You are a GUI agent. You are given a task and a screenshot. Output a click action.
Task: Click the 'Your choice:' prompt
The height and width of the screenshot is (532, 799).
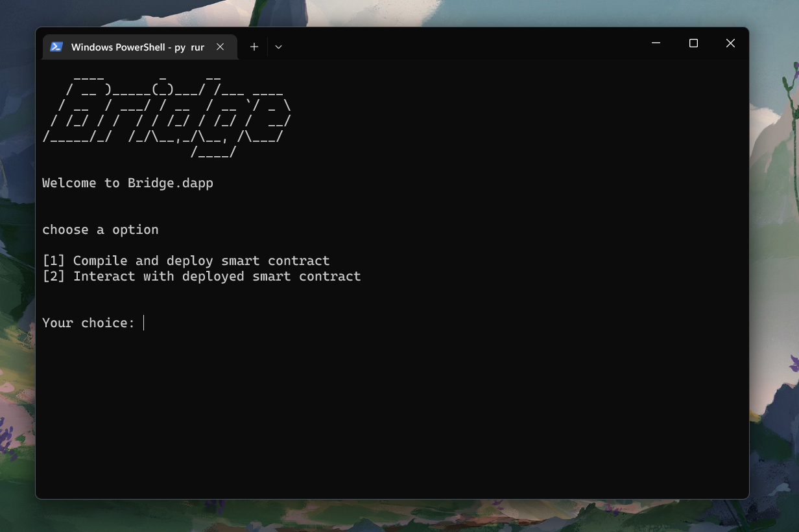pyautogui.click(x=89, y=323)
